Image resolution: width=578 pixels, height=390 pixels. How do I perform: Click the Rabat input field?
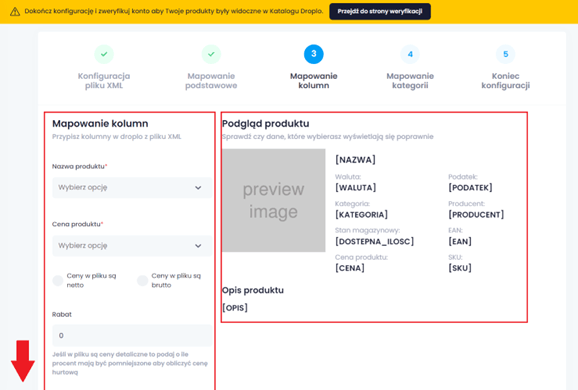(x=132, y=335)
